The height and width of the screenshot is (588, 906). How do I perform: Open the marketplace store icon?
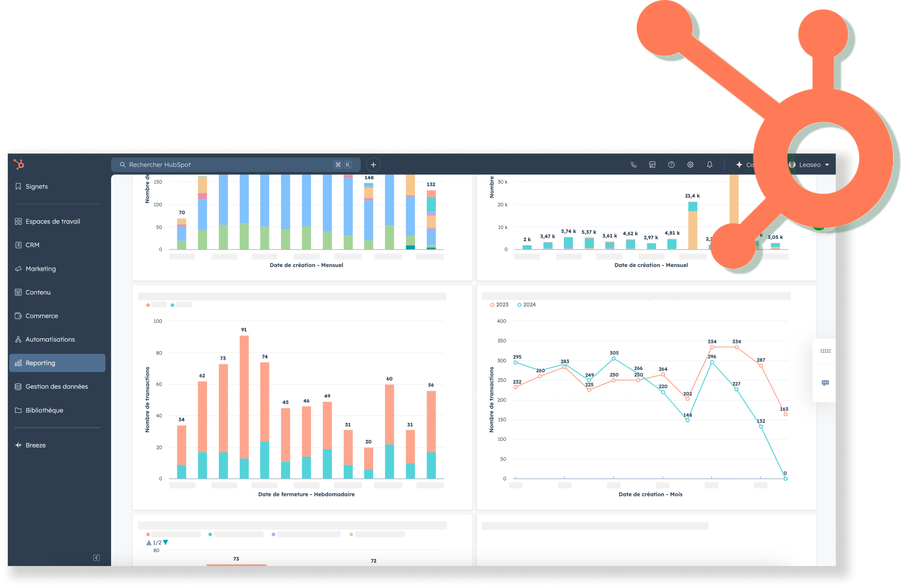[652, 165]
